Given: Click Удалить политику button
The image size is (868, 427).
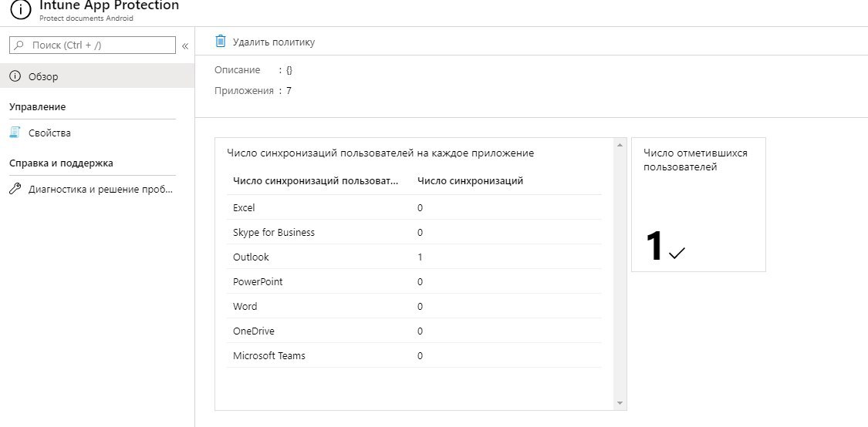Looking at the screenshot, I should pyautogui.click(x=265, y=42).
